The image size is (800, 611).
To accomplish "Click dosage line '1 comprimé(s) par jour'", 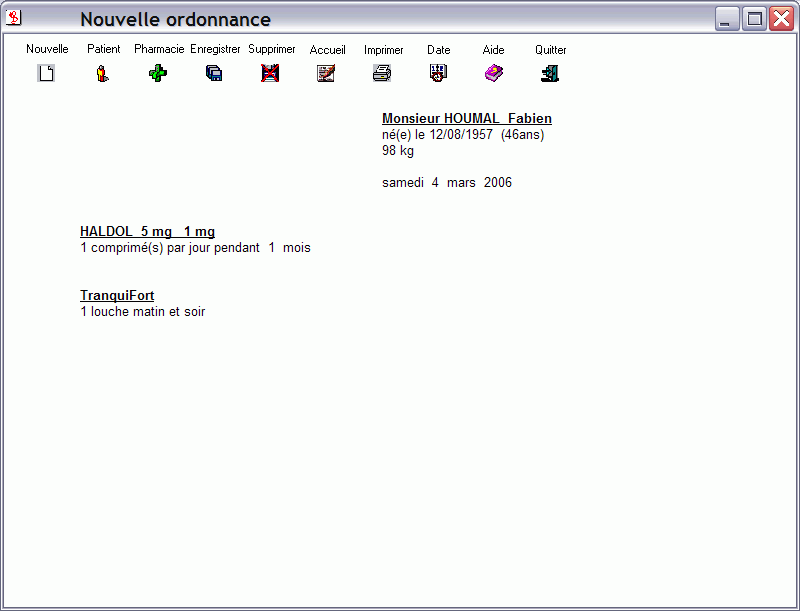I will (x=195, y=247).
